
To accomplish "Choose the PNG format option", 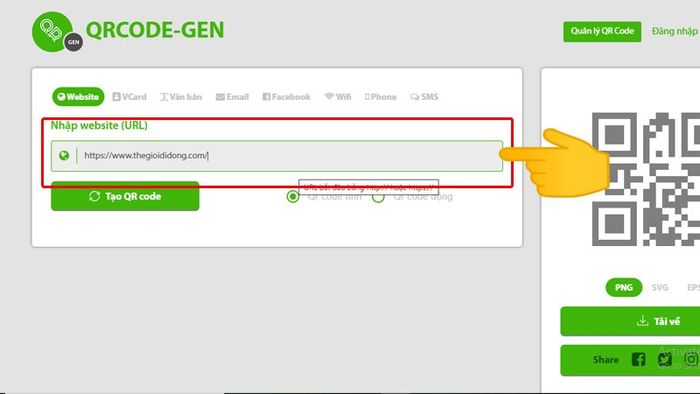I will [624, 287].
